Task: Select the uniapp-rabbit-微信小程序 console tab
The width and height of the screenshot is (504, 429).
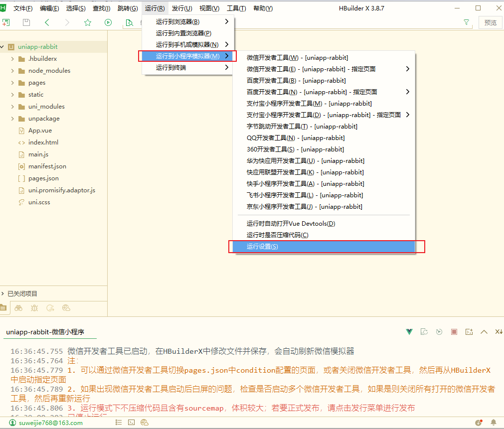Action: coord(45,332)
